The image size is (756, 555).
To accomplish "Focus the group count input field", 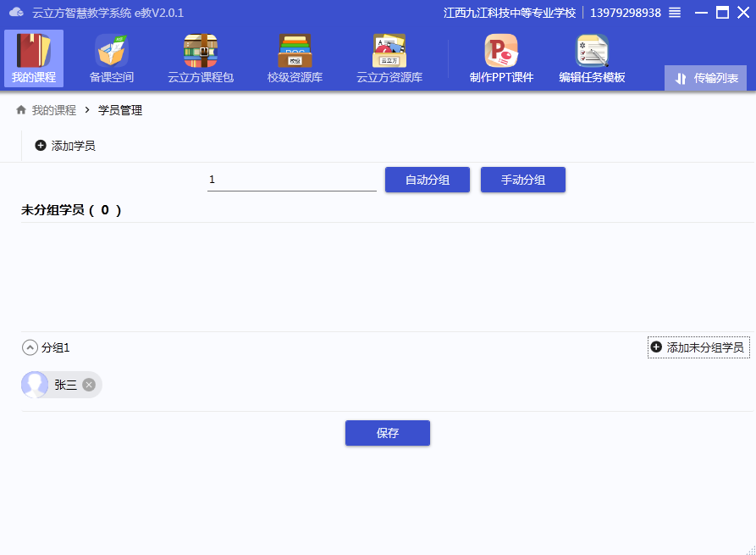I will tap(291, 180).
